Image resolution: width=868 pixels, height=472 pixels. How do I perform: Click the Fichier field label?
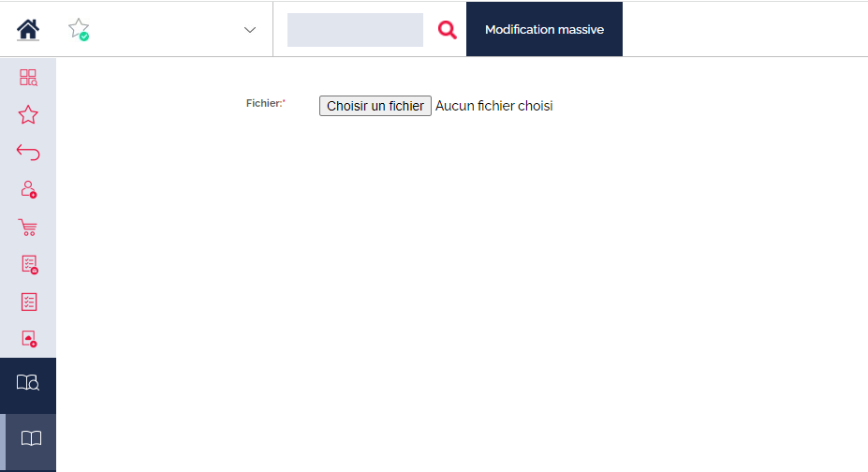pos(265,103)
